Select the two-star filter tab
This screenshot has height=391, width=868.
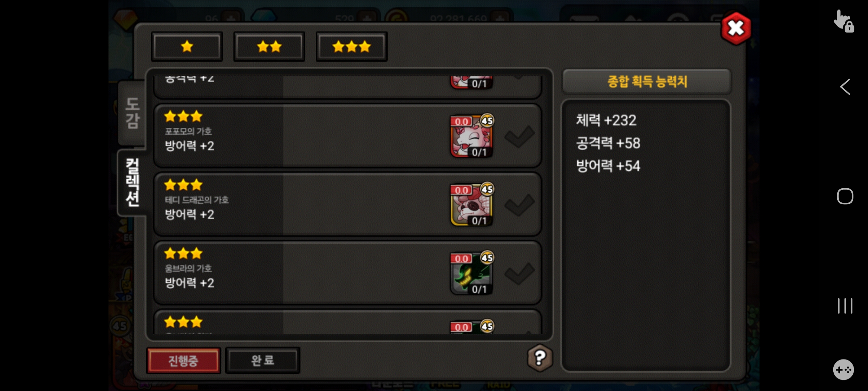269,47
